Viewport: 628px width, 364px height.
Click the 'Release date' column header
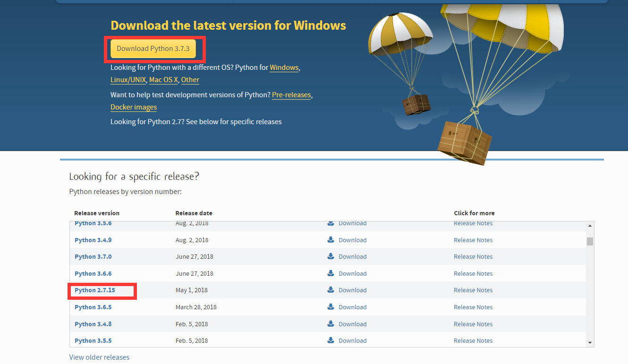pyautogui.click(x=194, y=213)
